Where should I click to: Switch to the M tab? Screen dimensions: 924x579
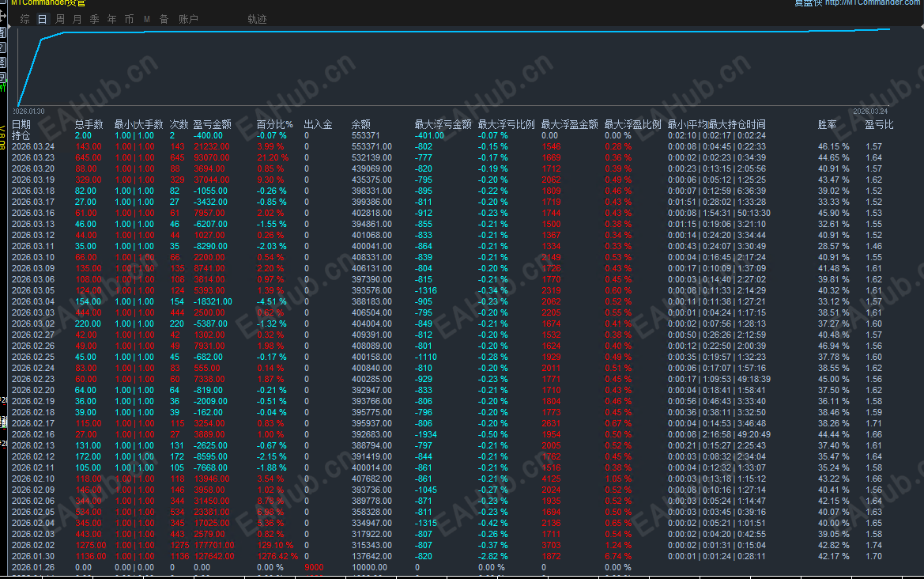147,20
